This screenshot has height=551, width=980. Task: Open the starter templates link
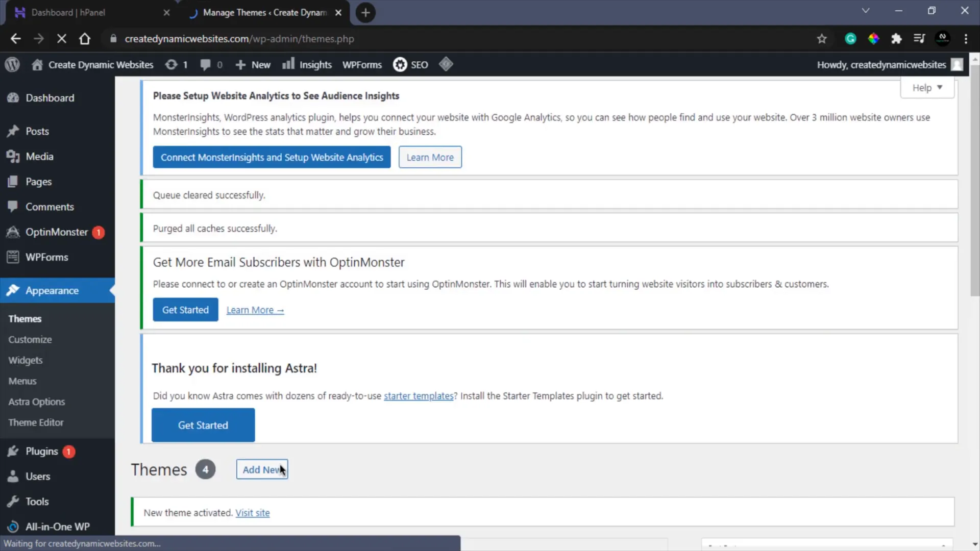[x=419, y=396]
